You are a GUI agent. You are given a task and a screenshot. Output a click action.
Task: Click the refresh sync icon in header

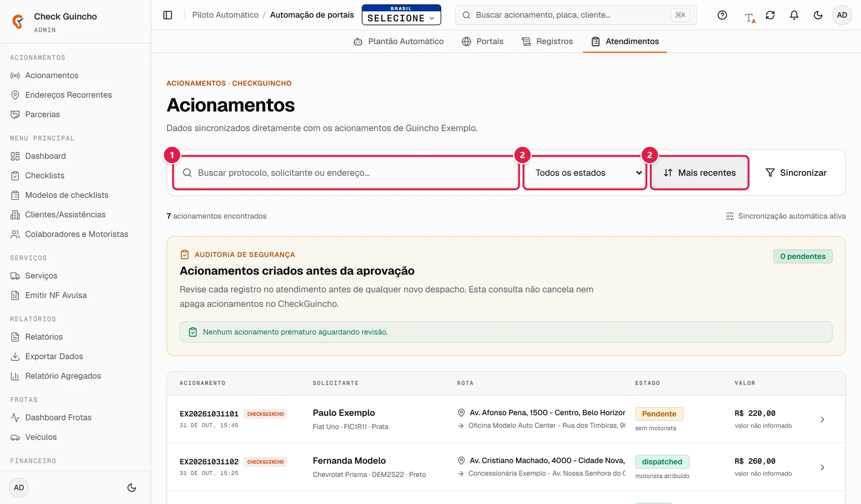tap(770, 15)
